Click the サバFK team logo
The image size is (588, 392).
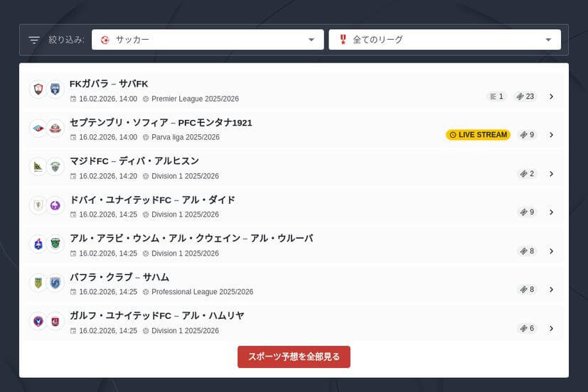[55, 89]
